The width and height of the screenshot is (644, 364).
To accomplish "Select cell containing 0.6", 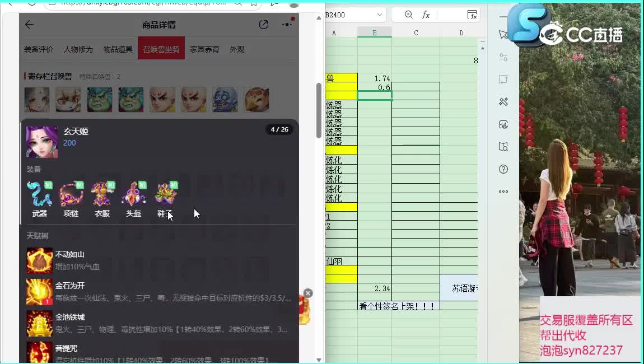I will click(375, 87).
